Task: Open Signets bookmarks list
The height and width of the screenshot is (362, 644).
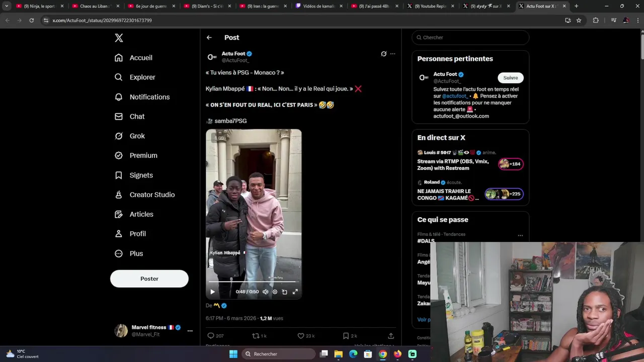Action: tap(133, 175)
